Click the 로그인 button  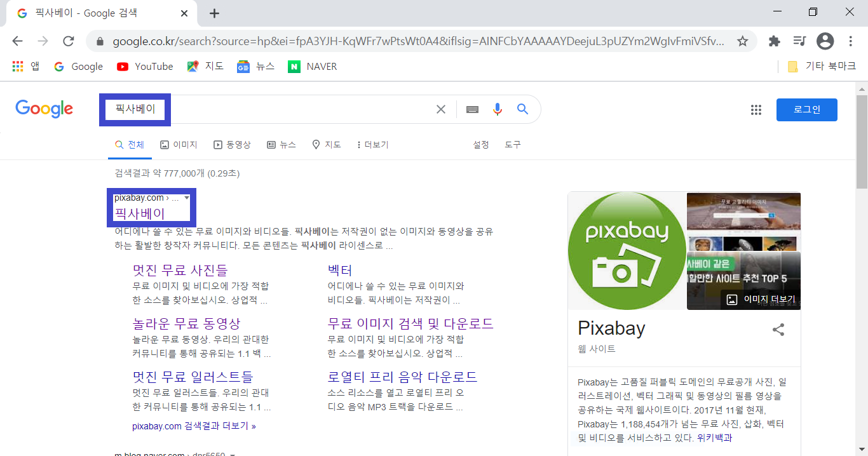click(807, 110)
